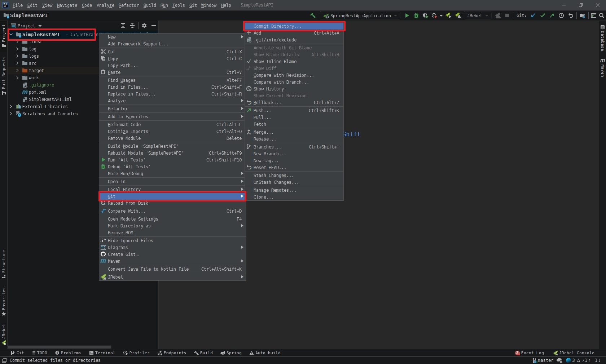Open the Maven side tool window
Screen dimensions: 606x364
pyautogui.click(x=602, y=68)
